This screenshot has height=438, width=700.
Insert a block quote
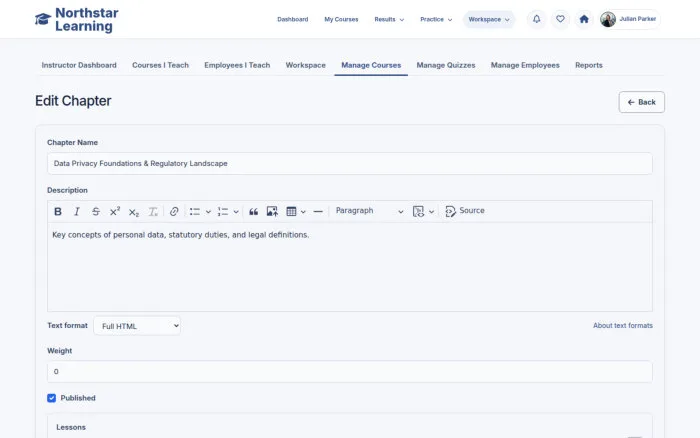pos(254,211)
